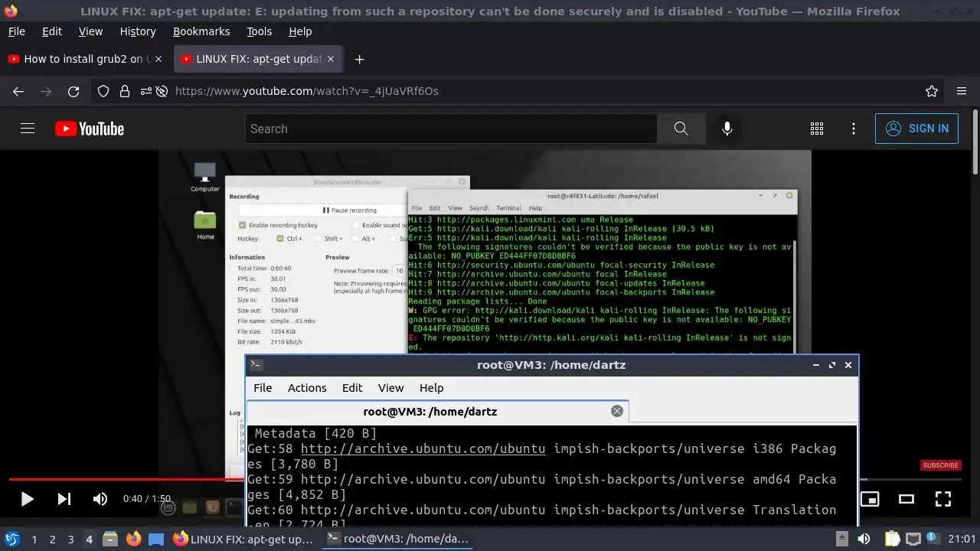Screen dimensions: 980x551
Task: Go back in Firefox
Action: click(x=18, y=91)
